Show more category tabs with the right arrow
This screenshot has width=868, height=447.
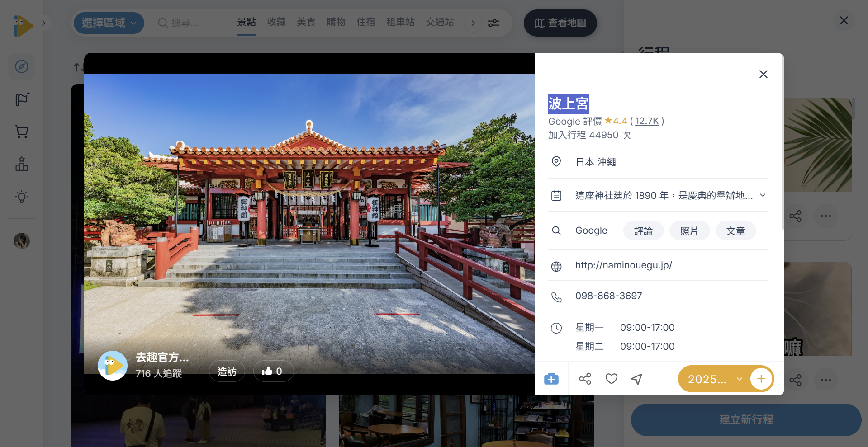click(473, 23)
